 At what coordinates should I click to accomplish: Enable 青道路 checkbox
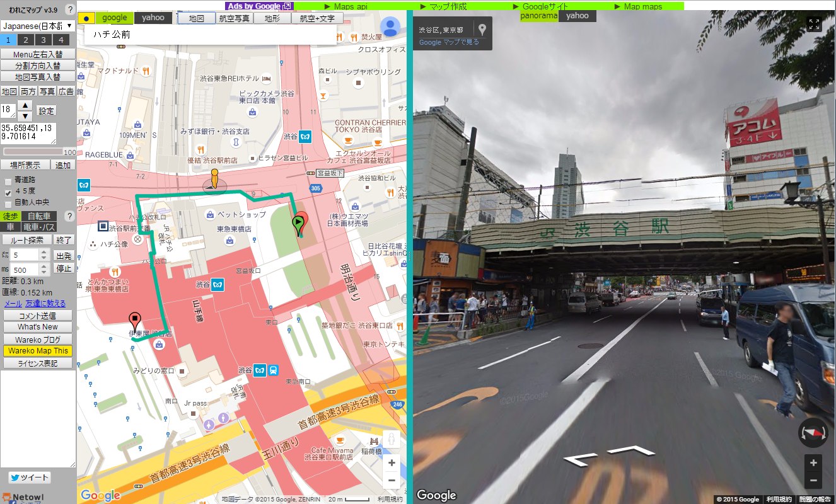[8, 181]
